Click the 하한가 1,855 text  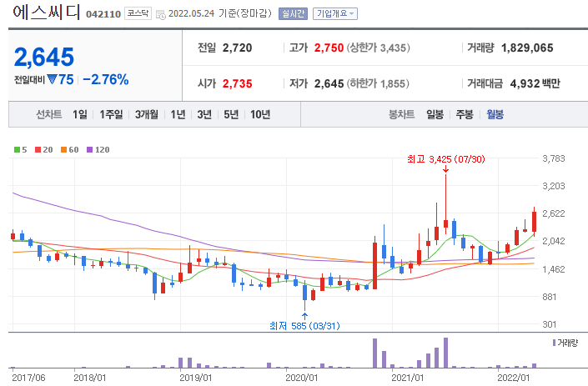(378, 83)
